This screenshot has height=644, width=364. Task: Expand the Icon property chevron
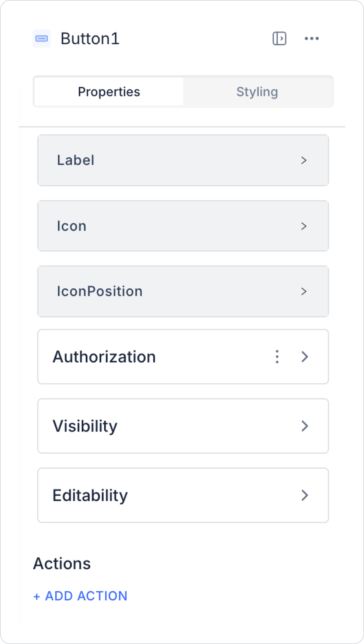304,226
